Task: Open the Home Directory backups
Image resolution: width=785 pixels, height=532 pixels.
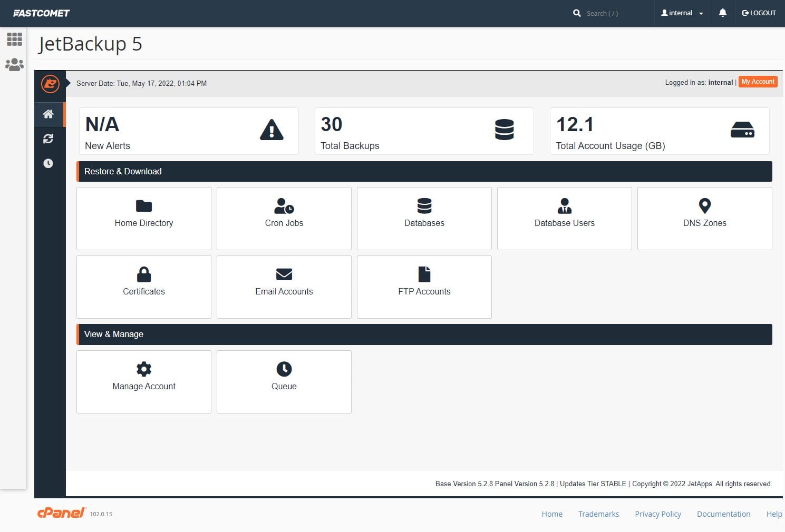Action: click(x=143, y=219)
